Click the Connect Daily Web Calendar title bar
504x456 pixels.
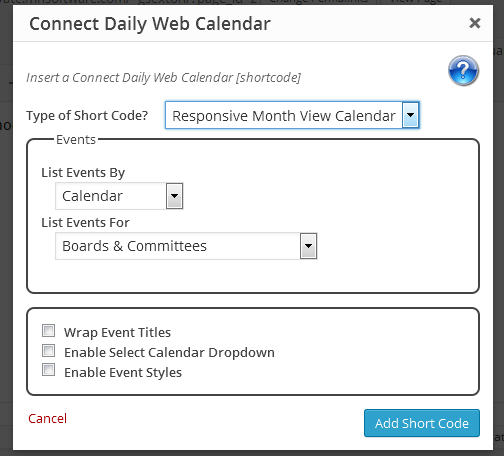pos(253,23)
